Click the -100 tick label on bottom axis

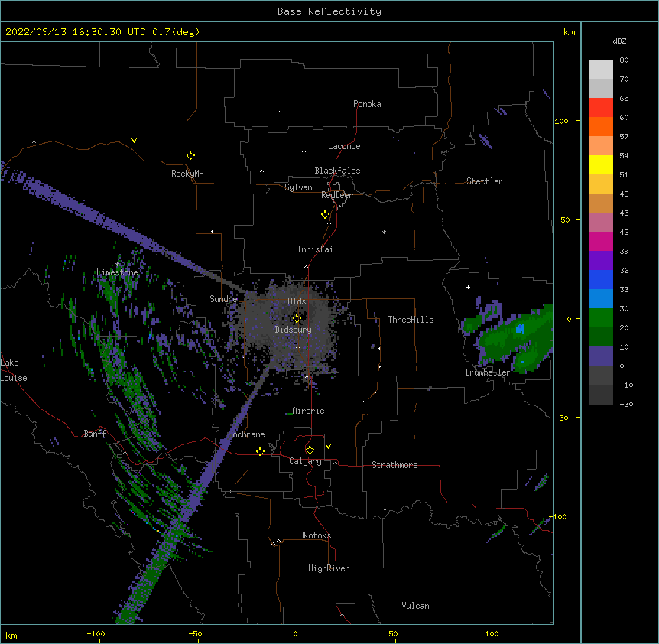(96, 633)
